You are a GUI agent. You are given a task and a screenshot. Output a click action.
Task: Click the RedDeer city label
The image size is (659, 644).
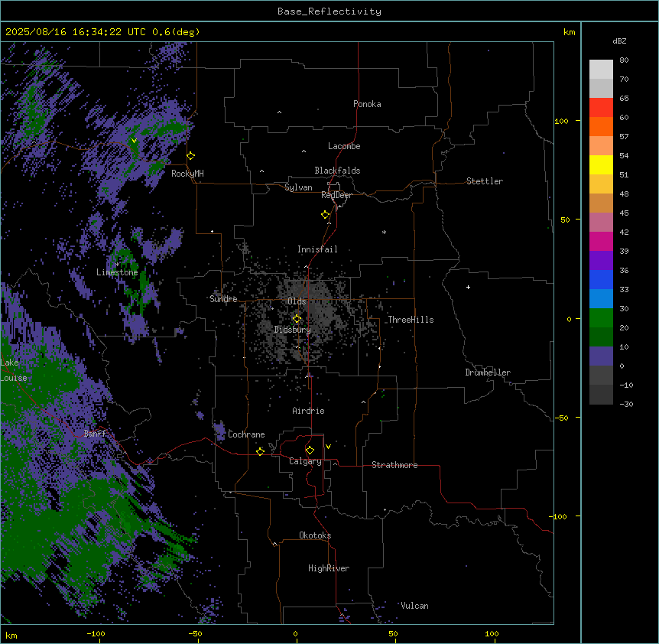336,195
